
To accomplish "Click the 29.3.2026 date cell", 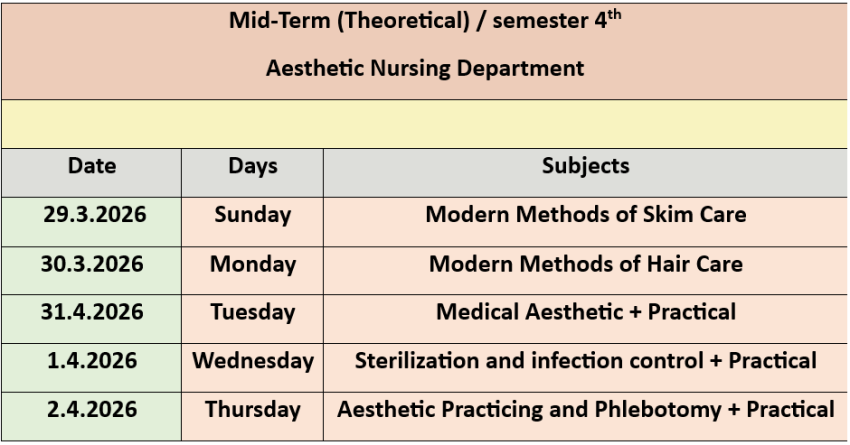I will (x=93, y=215).
